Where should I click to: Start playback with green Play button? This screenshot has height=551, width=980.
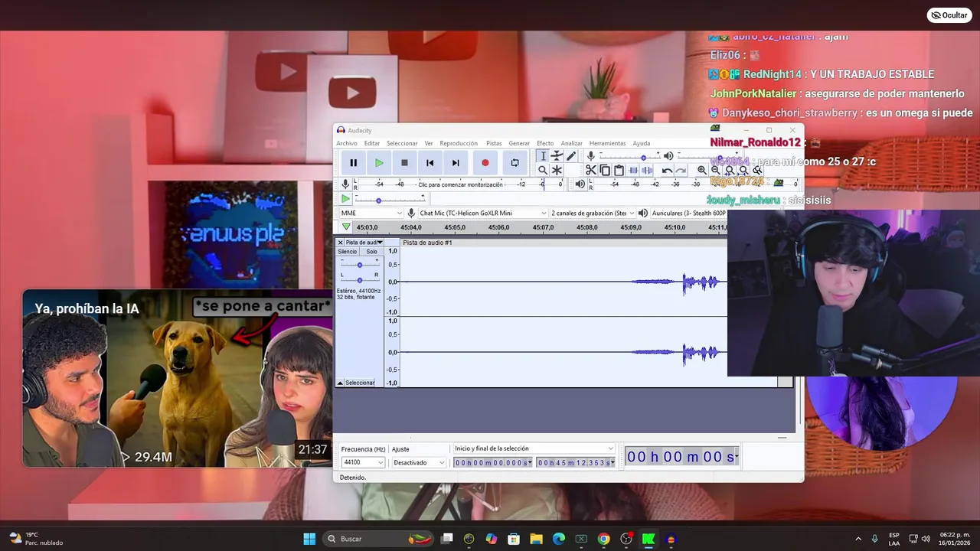click(x=379, y=162)
